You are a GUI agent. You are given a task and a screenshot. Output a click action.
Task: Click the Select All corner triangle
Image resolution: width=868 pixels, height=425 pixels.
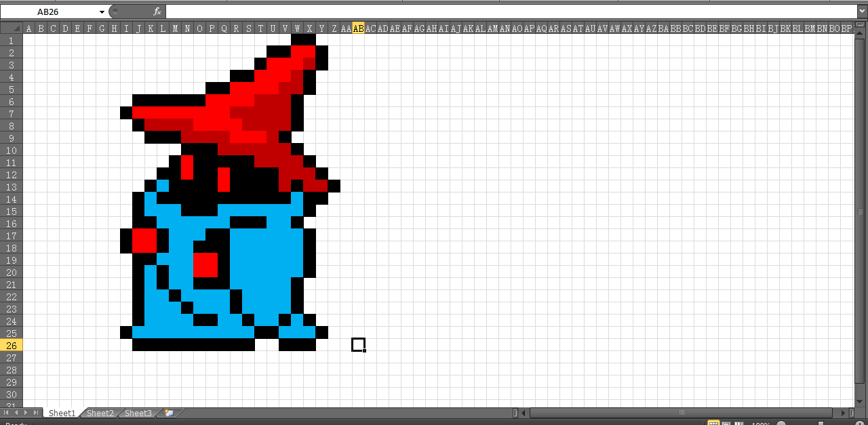tap(12, 28)
